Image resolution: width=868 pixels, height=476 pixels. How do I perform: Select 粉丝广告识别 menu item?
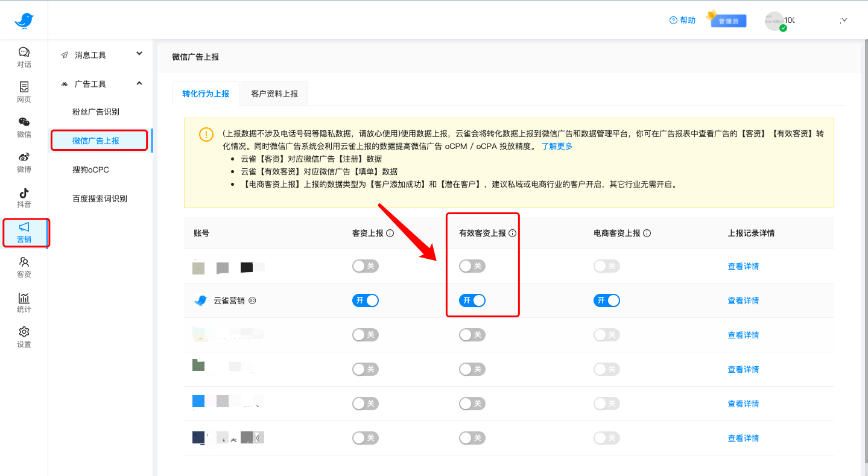coord(96,112)
